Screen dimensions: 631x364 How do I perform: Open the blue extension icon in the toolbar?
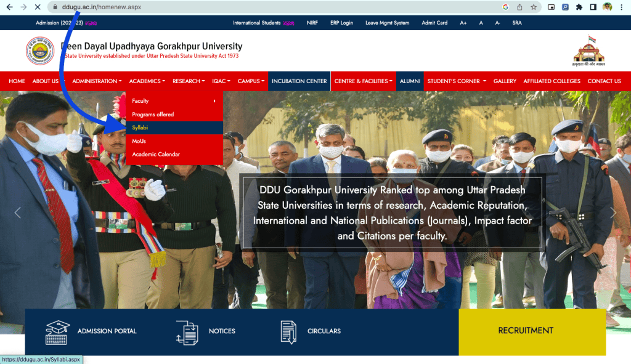click(565, 7)
